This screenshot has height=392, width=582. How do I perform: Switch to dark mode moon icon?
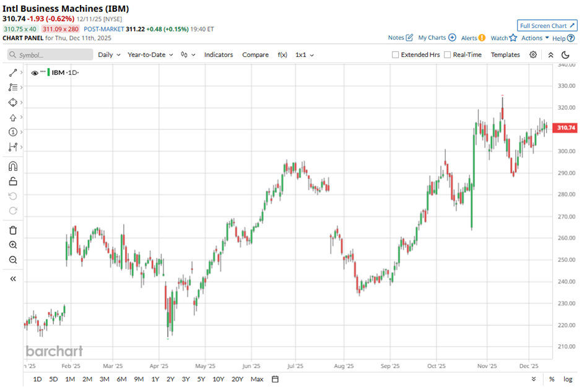click(566, 54)
